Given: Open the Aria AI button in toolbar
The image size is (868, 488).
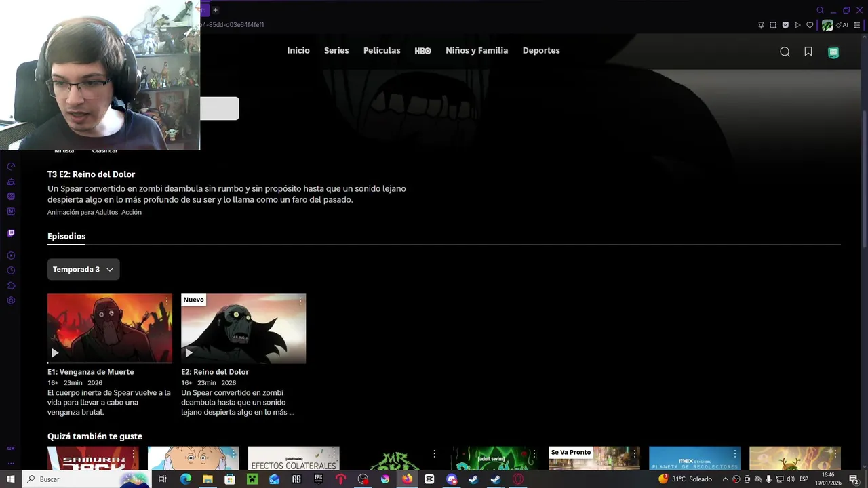Looking at the screenshot, I should tap(843, 25).
